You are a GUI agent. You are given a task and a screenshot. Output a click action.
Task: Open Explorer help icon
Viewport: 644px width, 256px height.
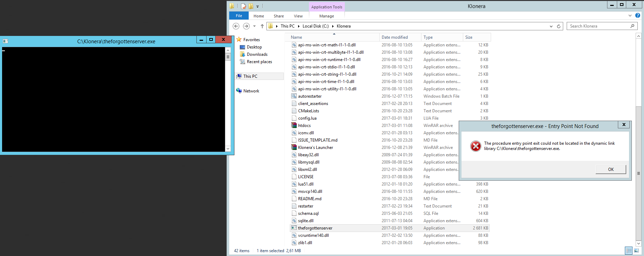[637, 15]
